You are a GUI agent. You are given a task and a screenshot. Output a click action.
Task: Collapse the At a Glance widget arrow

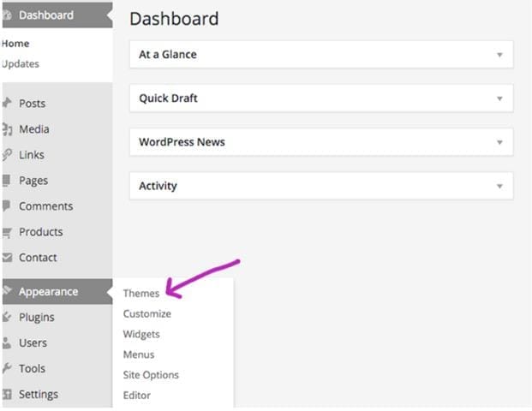pos(499,55)
